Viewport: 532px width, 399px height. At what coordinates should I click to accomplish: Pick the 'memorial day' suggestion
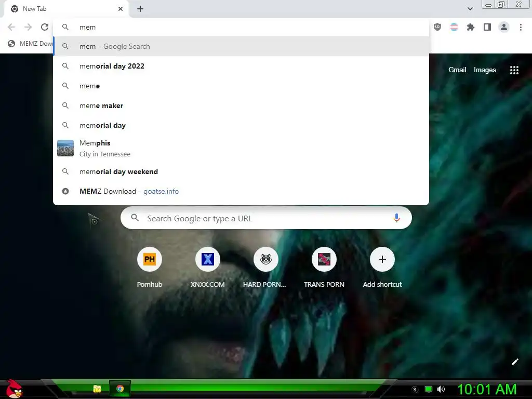click(241, 125)
